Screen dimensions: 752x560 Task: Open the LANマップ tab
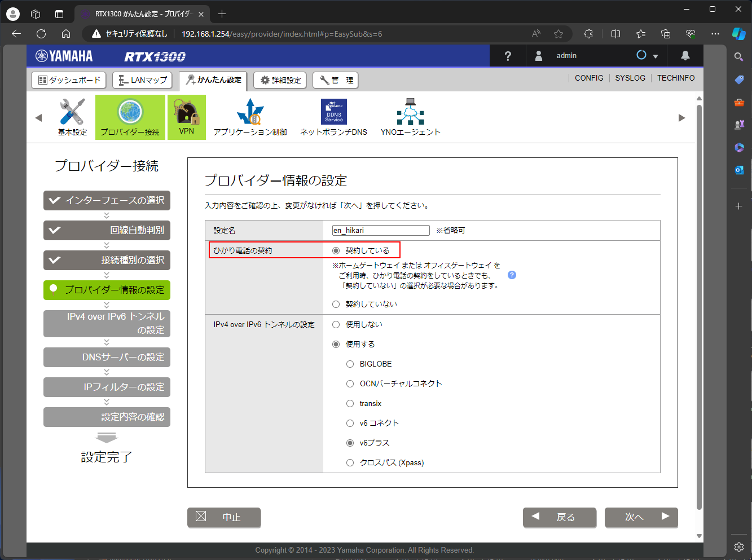143,80
